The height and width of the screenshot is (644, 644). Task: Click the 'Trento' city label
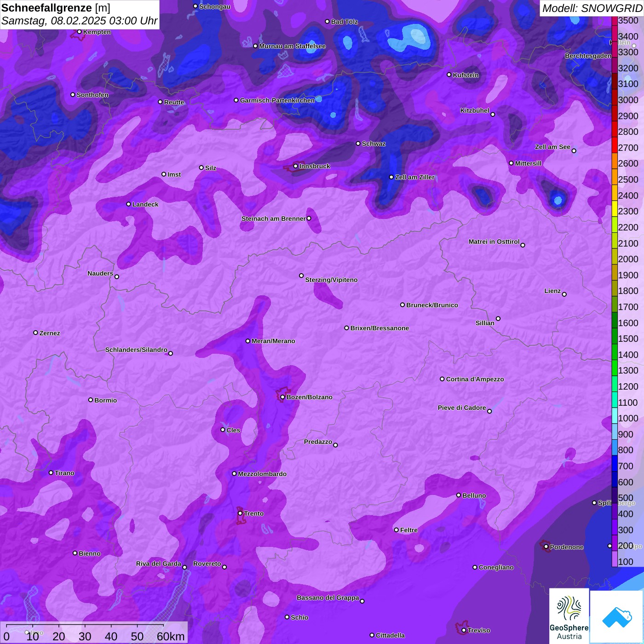pyautogui.click(x=254, y=513)
